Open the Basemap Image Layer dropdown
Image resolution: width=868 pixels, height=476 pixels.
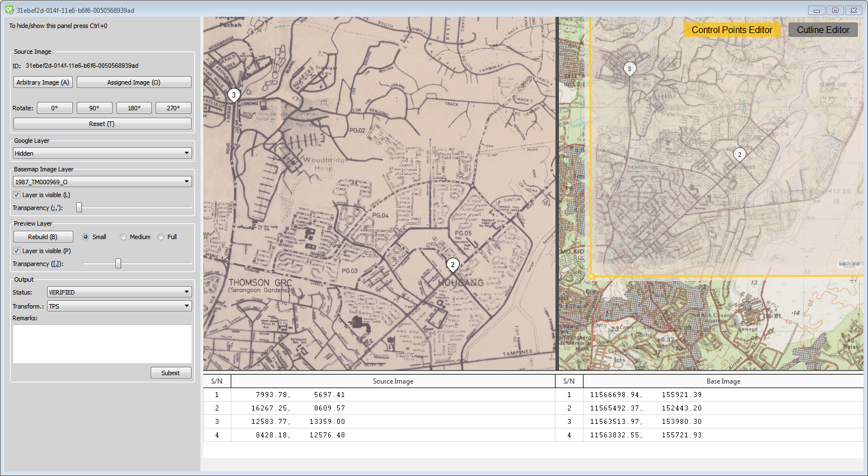click(x=102, y=181)
